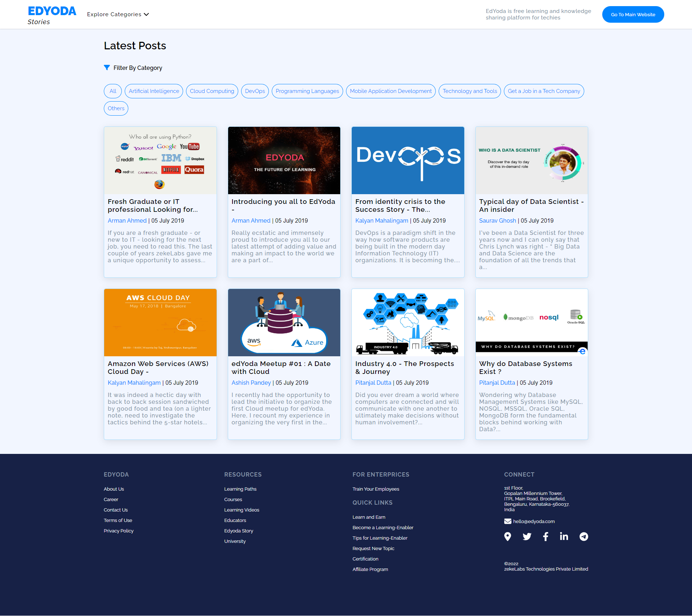Click the Go To Main Website button
Image resolution: width=692 pixels, height=616 pixels.
[x=633, y=14]
